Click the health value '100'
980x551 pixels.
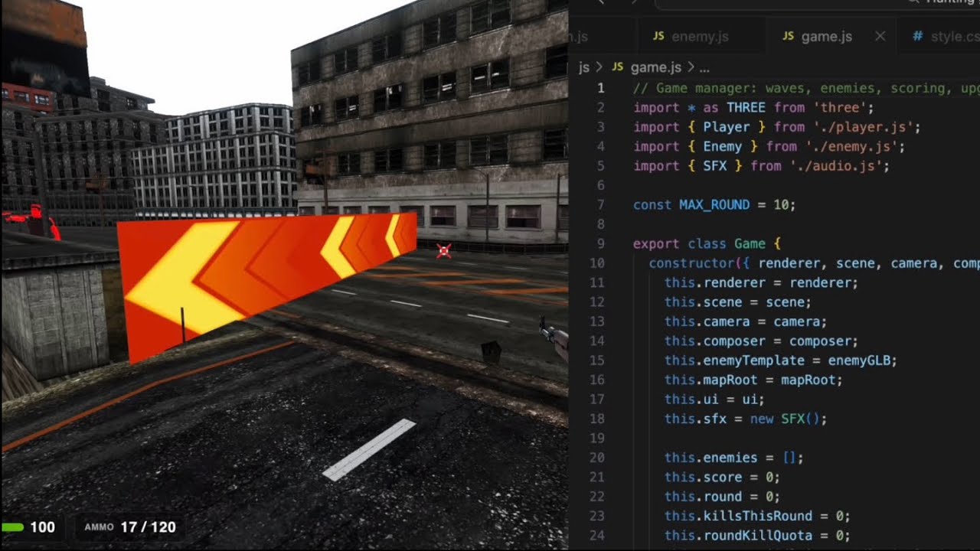tap(42, 527)
